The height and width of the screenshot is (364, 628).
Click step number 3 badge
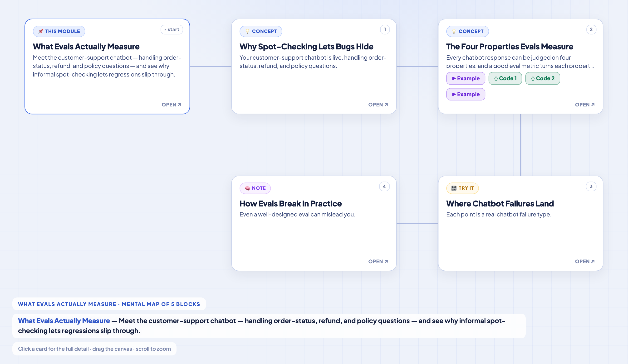tap(591, 187)
